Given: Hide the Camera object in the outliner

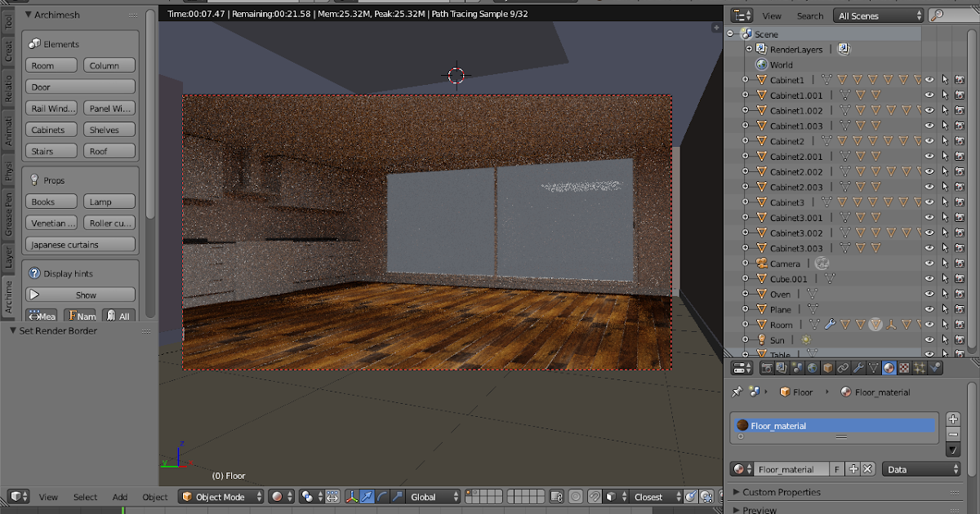Looking at the screenshot, I should click(x=929, y=263).
